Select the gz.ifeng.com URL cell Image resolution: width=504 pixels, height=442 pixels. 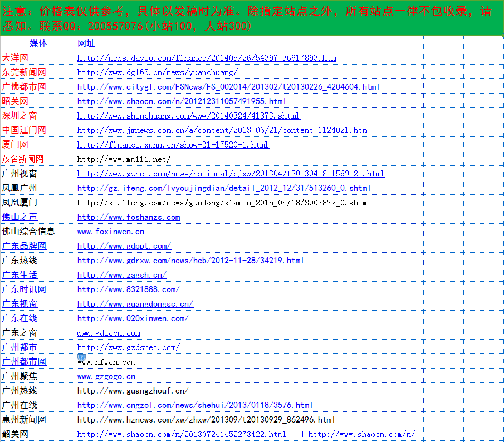[249, 188]
